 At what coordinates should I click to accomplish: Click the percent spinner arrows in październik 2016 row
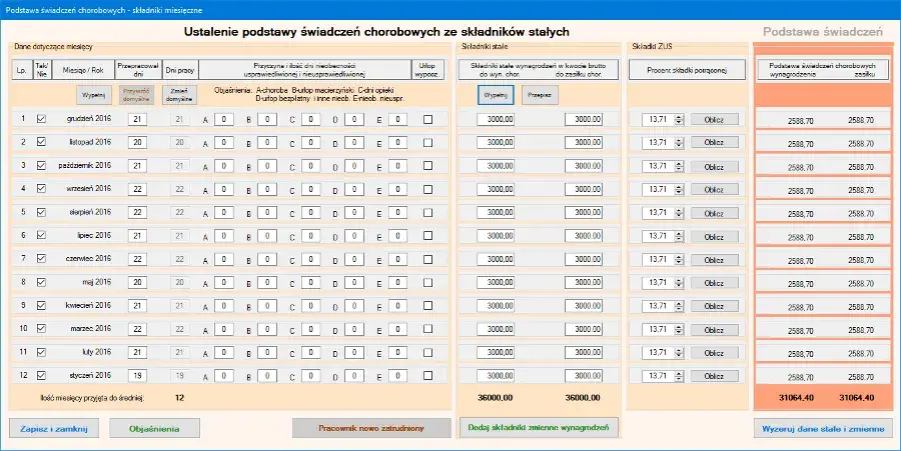pyautogui.click(x=679, y=166)
